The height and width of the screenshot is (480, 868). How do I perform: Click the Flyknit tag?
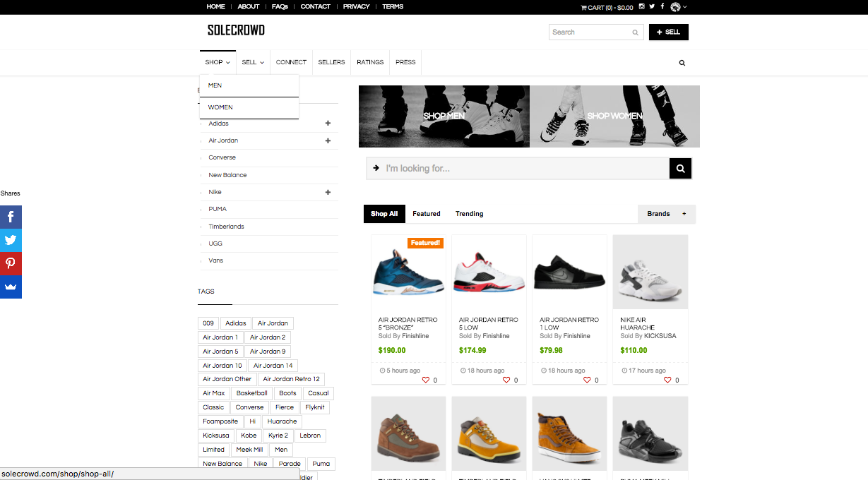point(315,407)
